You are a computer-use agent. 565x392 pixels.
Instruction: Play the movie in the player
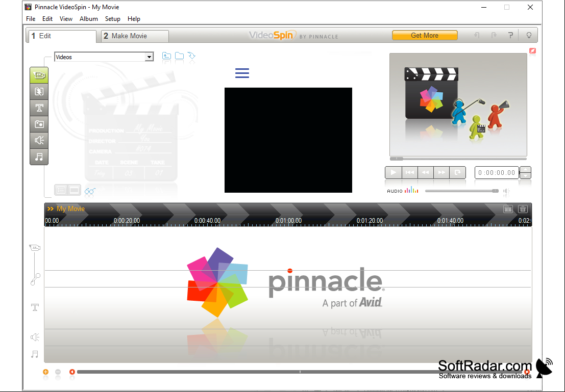click(x=393, y=172)
